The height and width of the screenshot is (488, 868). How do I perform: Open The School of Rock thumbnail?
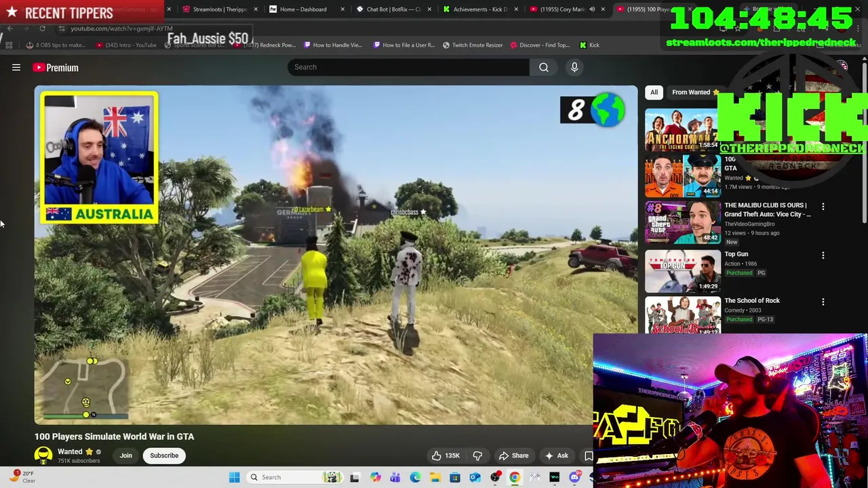tap(682, 315)
